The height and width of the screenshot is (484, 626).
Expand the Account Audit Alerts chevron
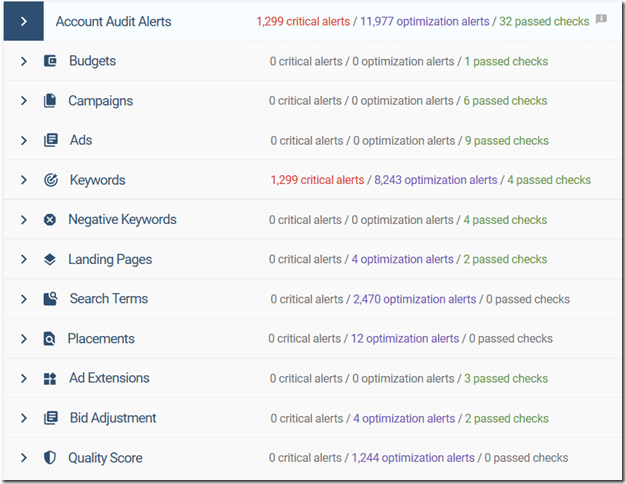24,21
